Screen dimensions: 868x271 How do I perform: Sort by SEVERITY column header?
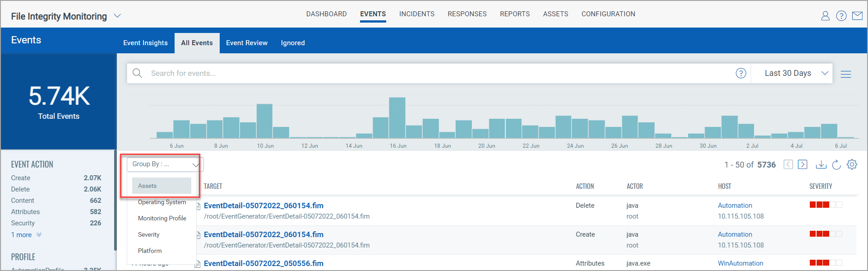(821, 186)
